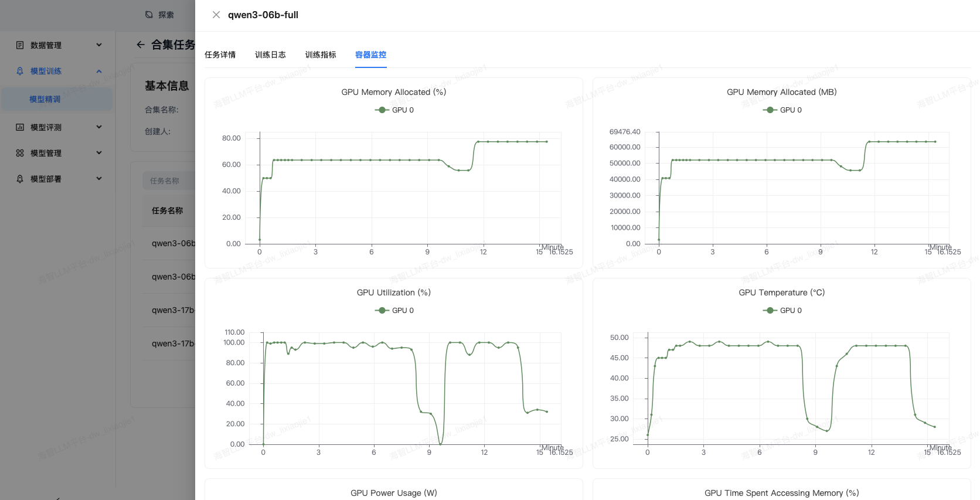This screenshot has height=500, width=980.
Task: Expand the 模型部署 menu chevron
Action: [x=99, y=179]
